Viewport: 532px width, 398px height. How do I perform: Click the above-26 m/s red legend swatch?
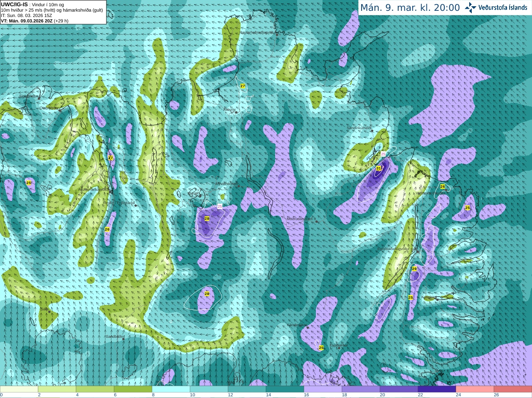(513, 389)
